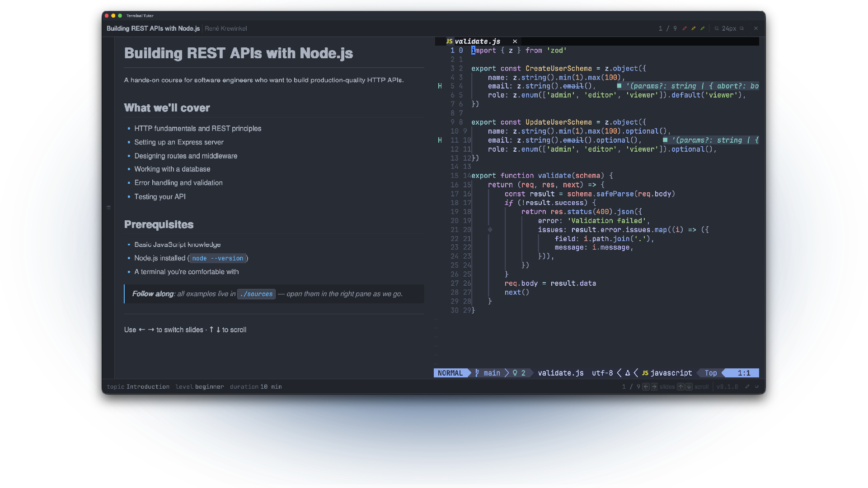Click the diagnostic square on CreateUserSchema email line
The image size is (868, 488).
619,86
